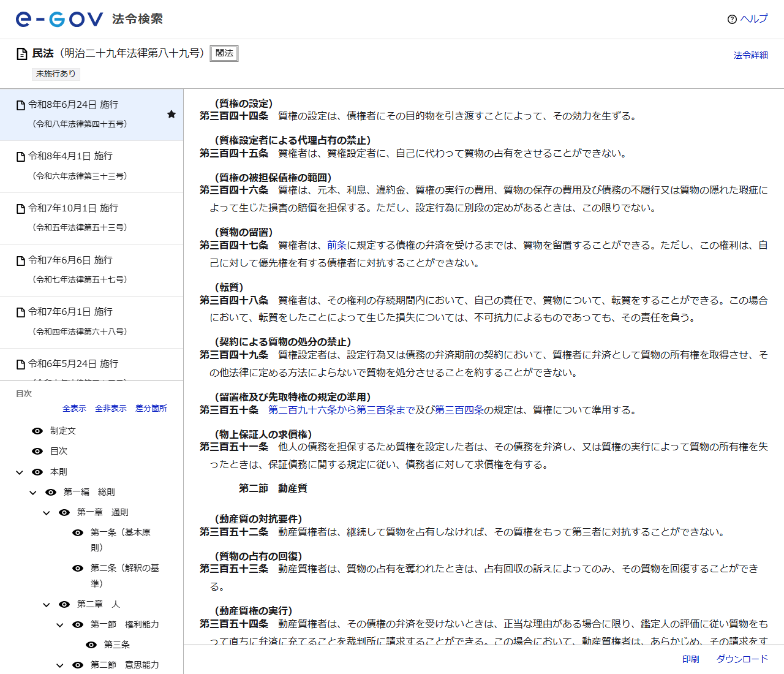
Task: Click the document icon beside 民法 title
Action: point(22,54)
